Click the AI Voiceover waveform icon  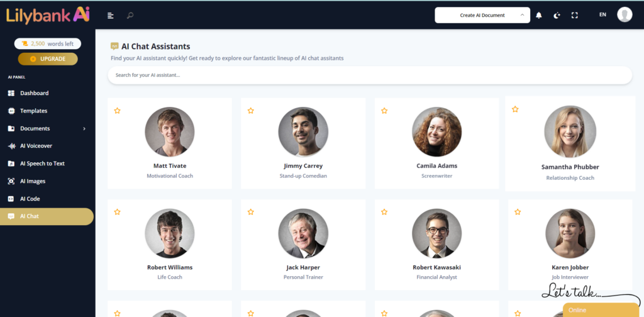pos(11,146)
